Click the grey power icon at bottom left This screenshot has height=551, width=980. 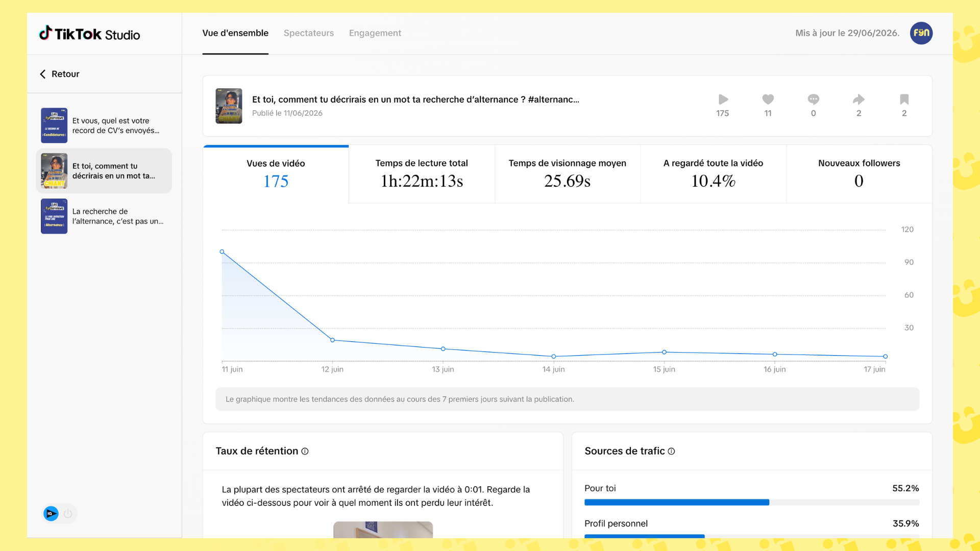[68, 514]
